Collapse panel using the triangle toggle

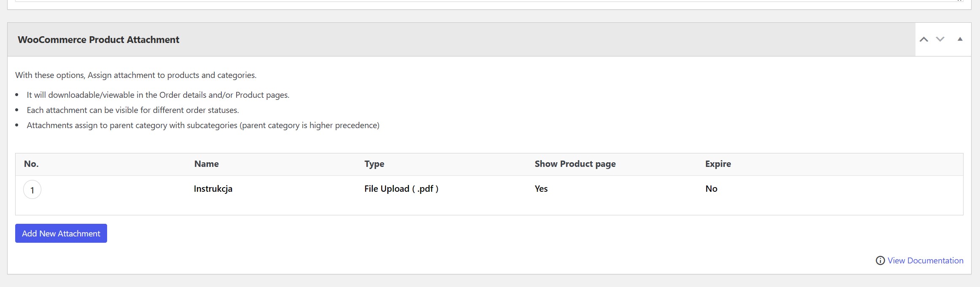point(960,39)
